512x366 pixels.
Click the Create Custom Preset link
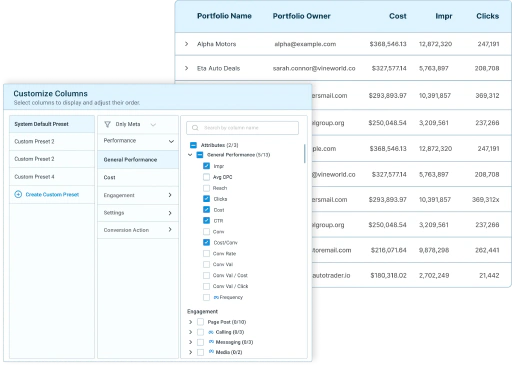(52, 194)
